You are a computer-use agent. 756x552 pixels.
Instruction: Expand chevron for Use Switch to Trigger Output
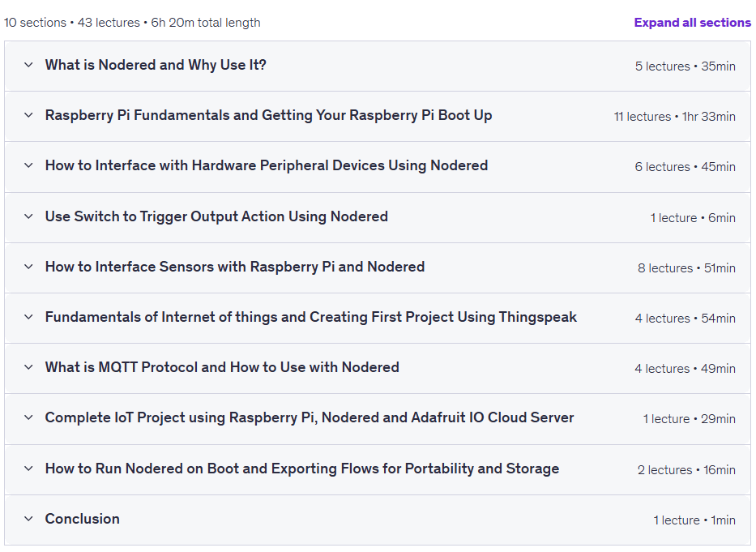coord(28,216)
